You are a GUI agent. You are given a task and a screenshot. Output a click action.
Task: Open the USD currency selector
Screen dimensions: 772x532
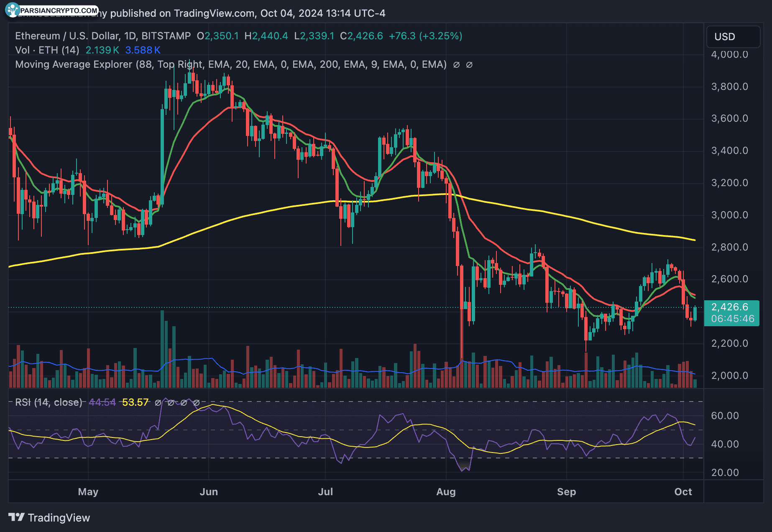733,37
